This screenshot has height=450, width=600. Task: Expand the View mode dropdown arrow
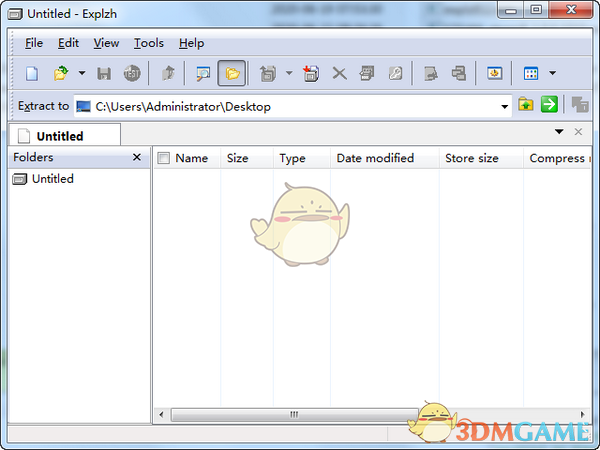(x=552, y=73)
